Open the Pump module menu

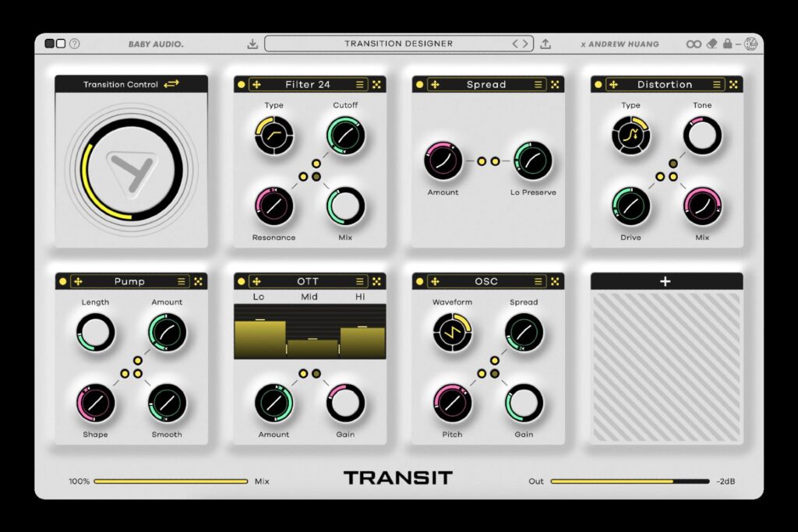coord(181,281)
